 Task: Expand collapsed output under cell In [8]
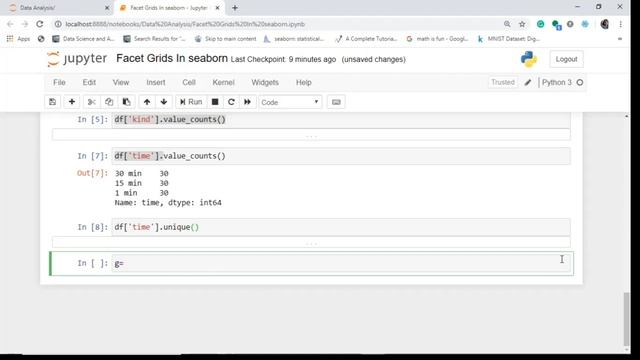[x=311, y=242]
